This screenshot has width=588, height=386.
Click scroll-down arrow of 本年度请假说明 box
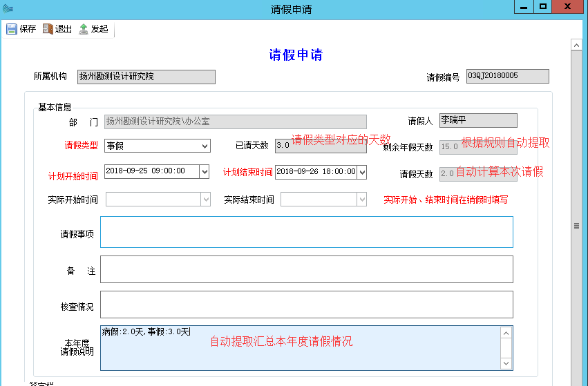(506, 363)
